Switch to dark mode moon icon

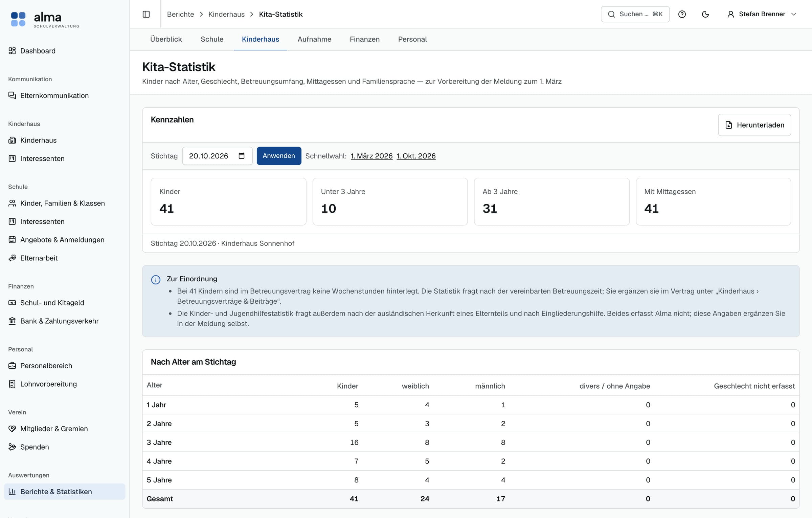(705, 14)
